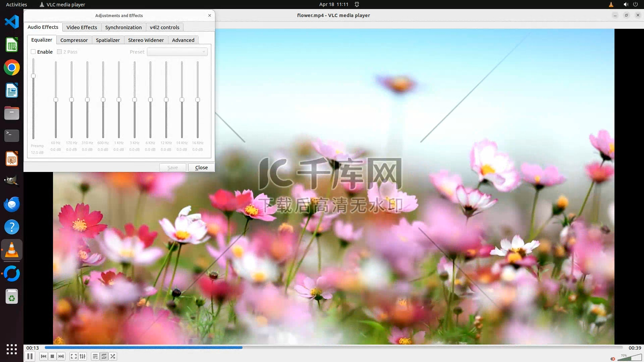Toggle the loop repeat mode button

104,356
